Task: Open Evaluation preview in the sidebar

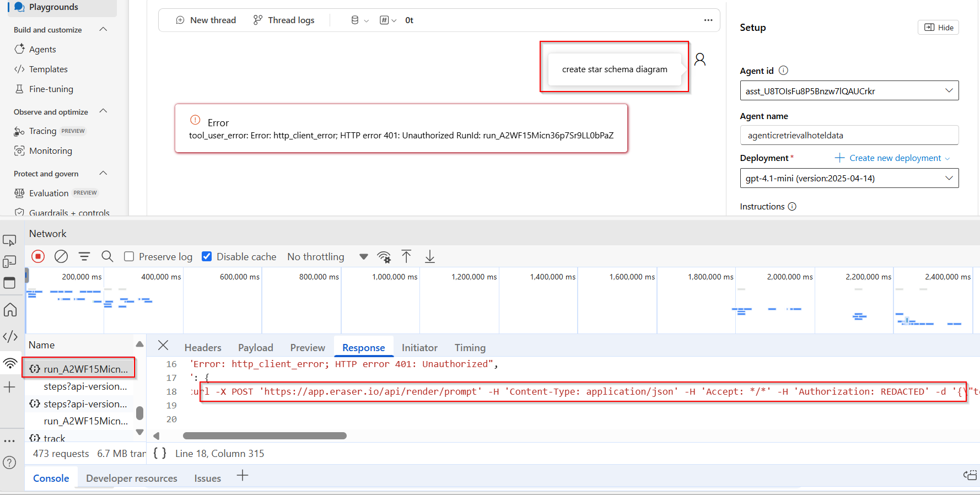Action: 56,193
